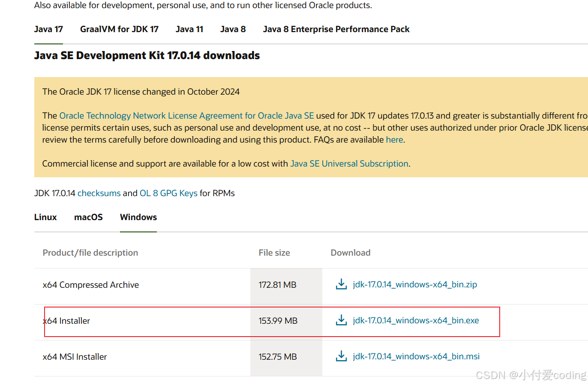Switch to the Java 8 tab

[233, 29]
